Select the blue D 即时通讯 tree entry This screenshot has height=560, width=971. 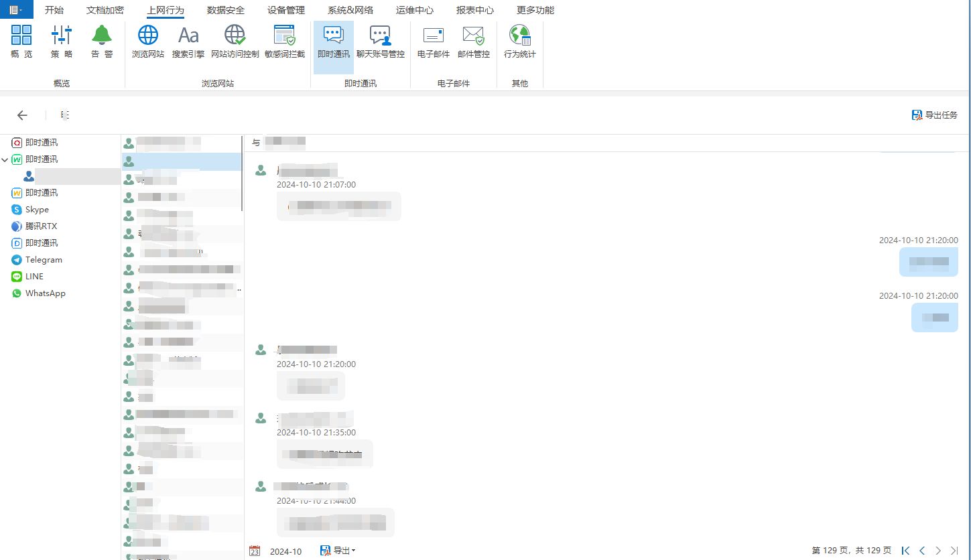pyautogui.click(x=36, y=242)
